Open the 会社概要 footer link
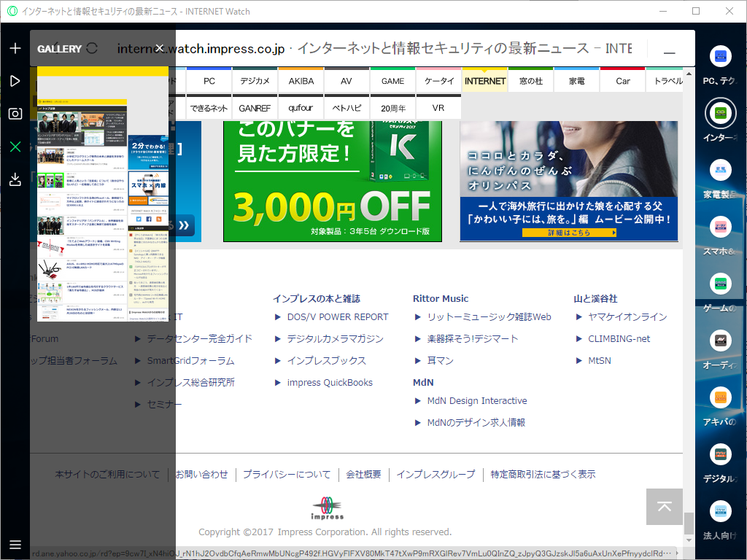The height and width of the screenshot is (560, 747). [363, 474]
